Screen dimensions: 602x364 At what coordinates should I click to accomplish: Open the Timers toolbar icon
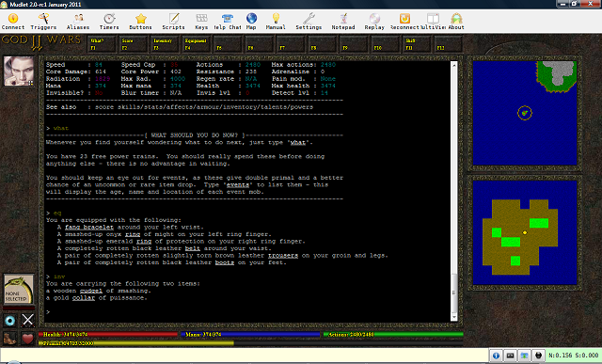click(x=109, y=22)
